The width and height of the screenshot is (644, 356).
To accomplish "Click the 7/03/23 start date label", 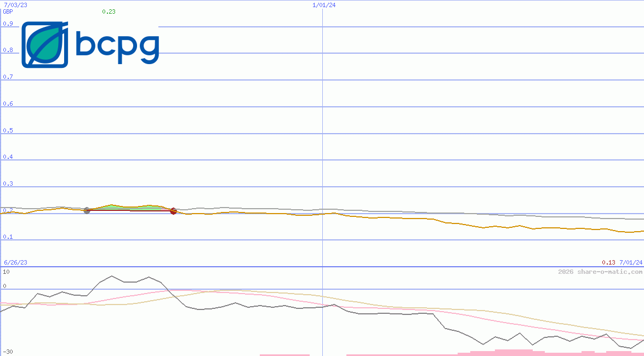I will pyautogui.click(x=15, y=5).
